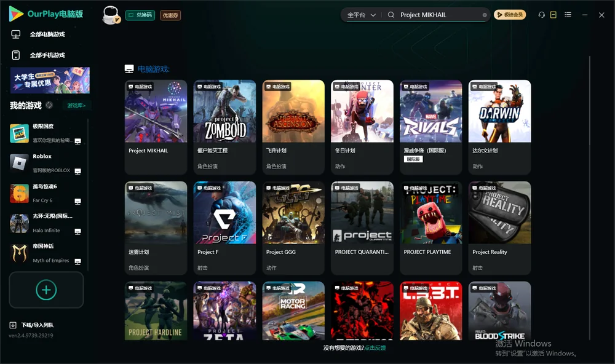Viewport: 615px width, 364px height.
Task: Add a game with the plus button
Action: (46, 290)
